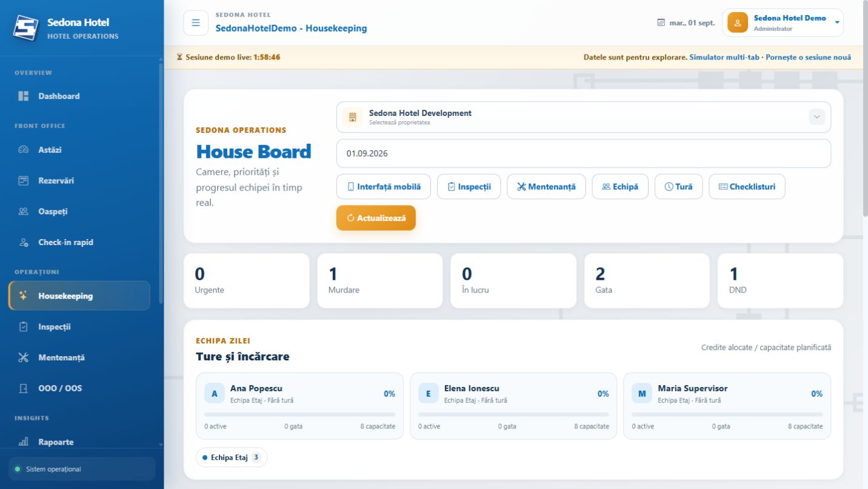868x489 pixels.
Task: Click Pornește o sesiune nouă link
Action: tap(809, 58)
